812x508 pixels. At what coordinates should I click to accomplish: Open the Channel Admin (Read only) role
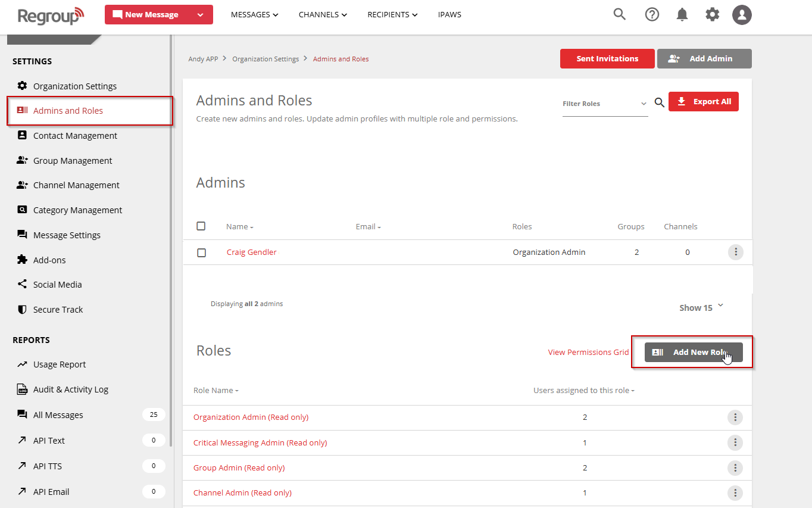coord(242,493)
